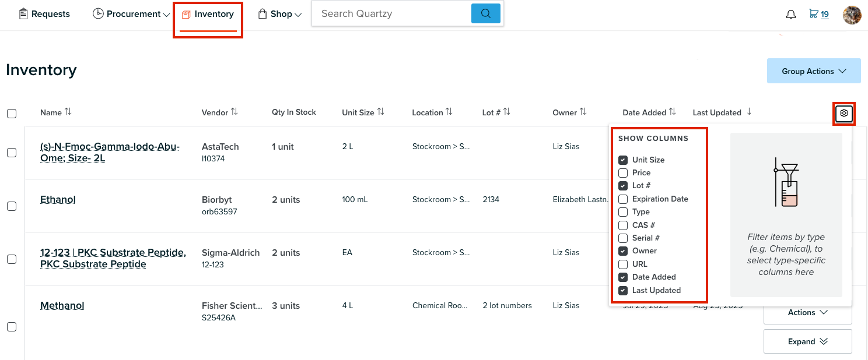Screen dimensions: 868x360
Task: Select the PKC Substrate Peptide row checkbox
Action: (12, 259)
